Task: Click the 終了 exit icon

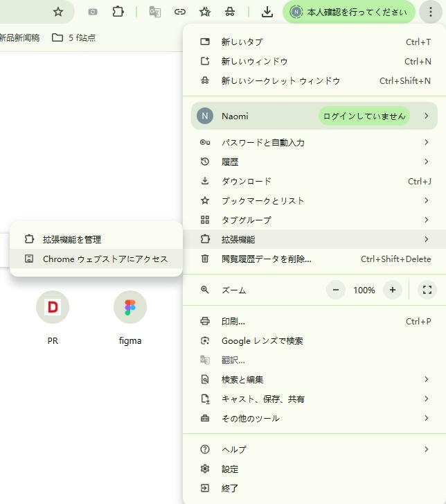Action: tap(205, 488)
